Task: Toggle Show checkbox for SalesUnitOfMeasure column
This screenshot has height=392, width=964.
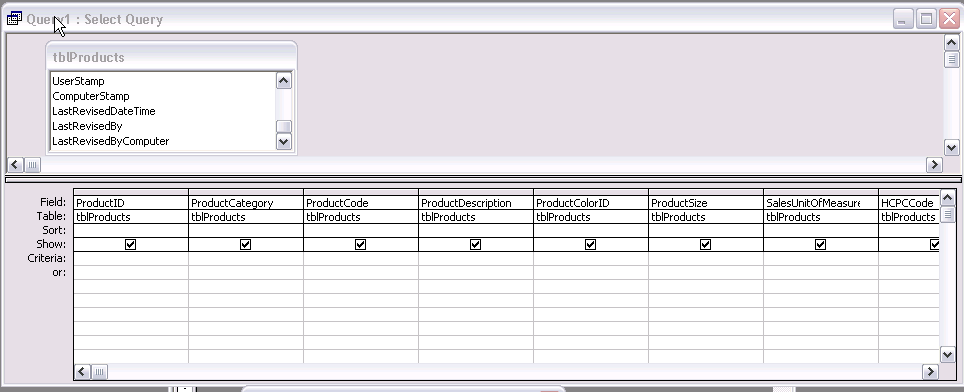Action: pyautogui.click(x=820, y=245)
